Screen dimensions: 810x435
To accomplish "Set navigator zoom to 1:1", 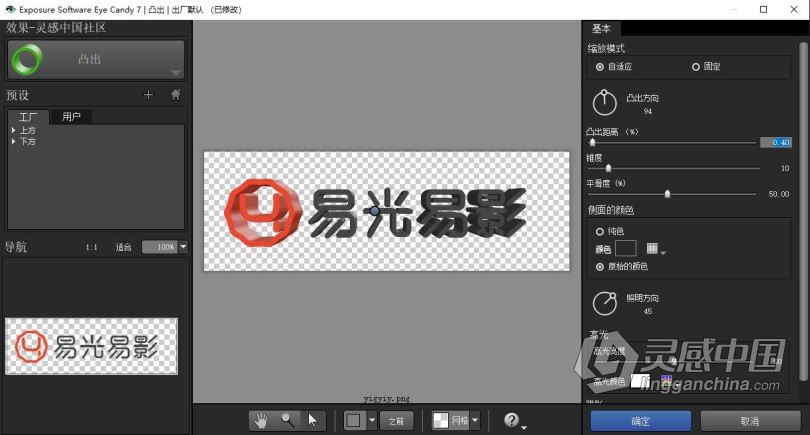I will 91,247.
